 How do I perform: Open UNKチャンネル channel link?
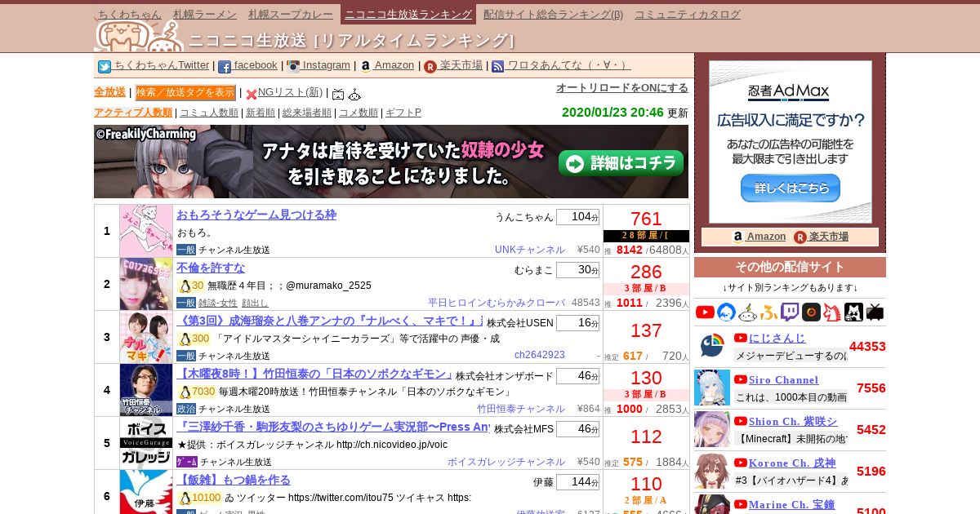[x=530, y=250]
